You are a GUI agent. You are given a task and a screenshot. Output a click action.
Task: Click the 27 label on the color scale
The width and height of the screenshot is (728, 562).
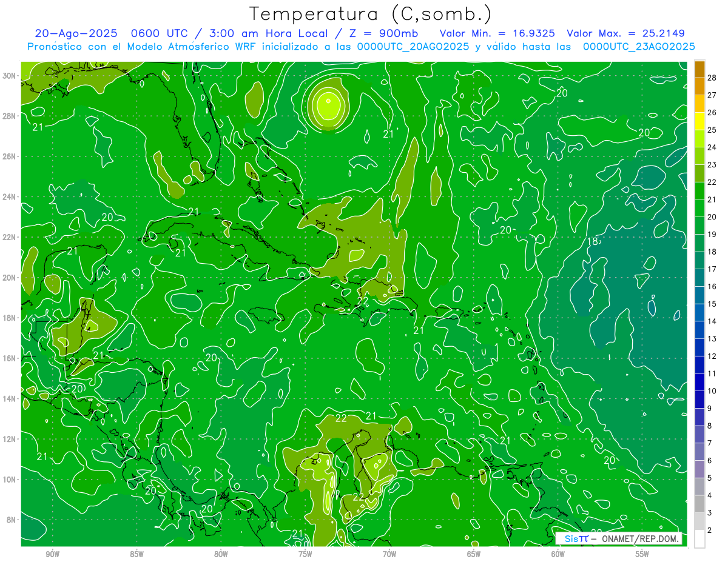[x=712, y=95]
